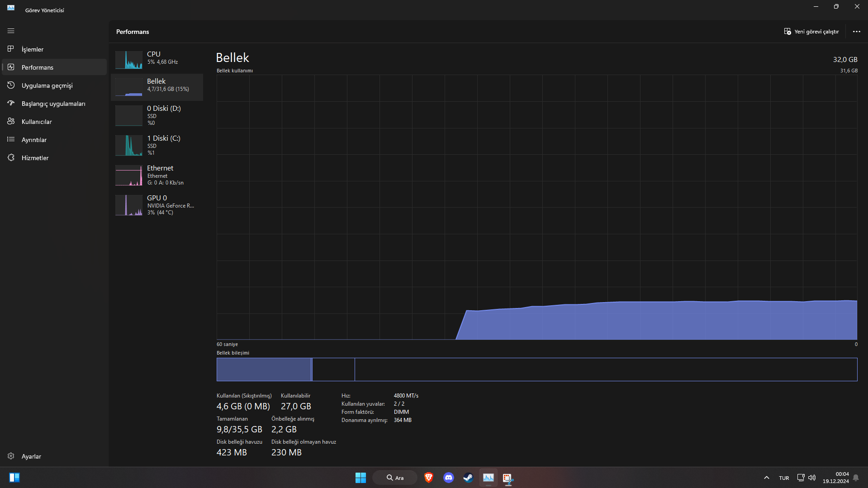Select the Performans page
This screenshot has height=488, width=868.
tap(54, 67)
